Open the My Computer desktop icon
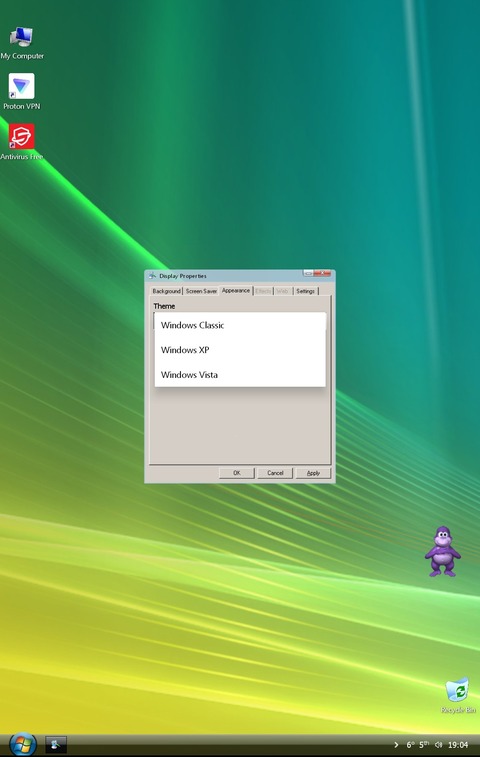The width and height of the screenshot is (480, 757). point(21,42)
